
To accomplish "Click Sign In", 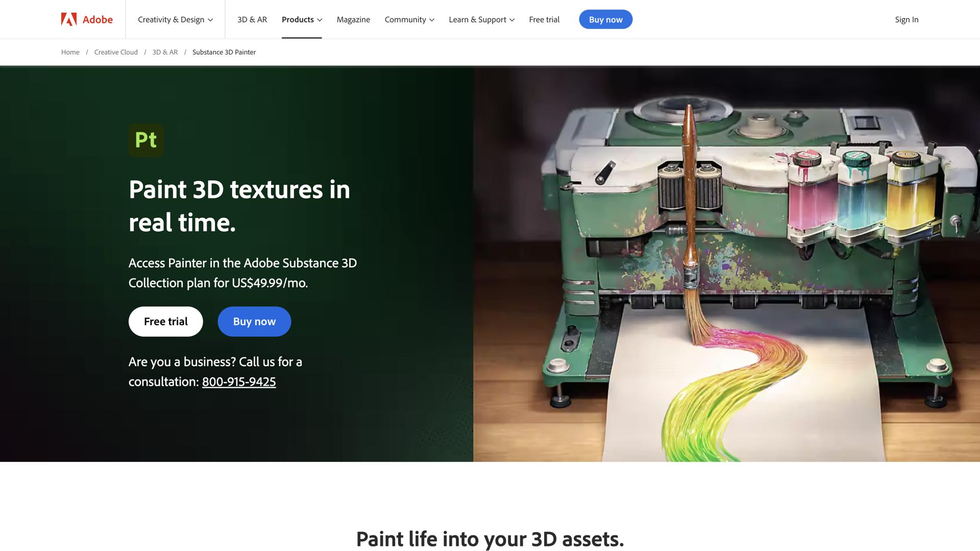I will tap(906, 19).
